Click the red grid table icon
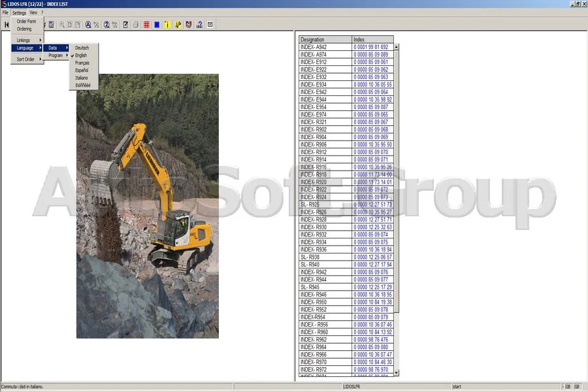 point(146,24)
